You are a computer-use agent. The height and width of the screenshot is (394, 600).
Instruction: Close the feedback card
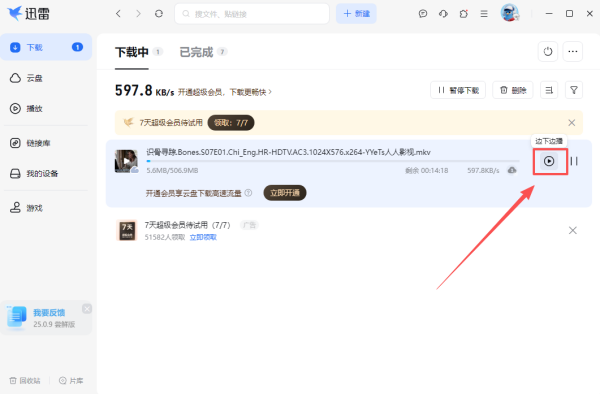click(x=87, y=309)
